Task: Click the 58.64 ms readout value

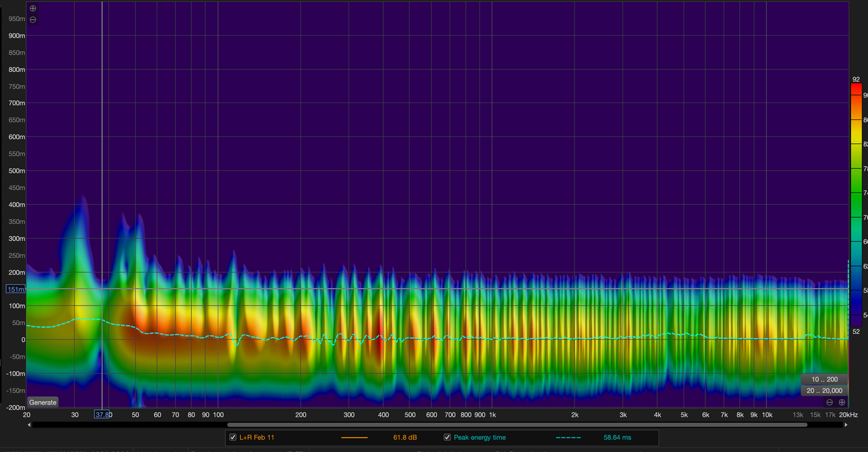Action: [617, 438]
